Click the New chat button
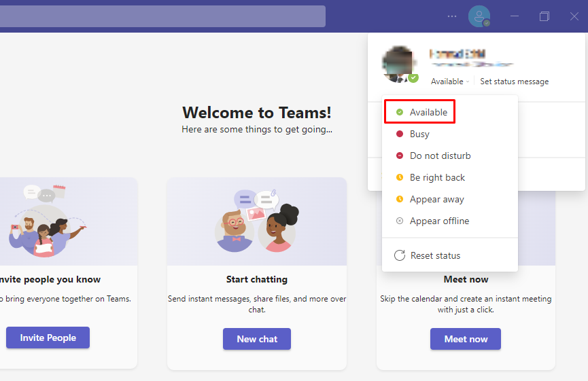588x381 pixels. pyautogui.click(x=257, y=339)
